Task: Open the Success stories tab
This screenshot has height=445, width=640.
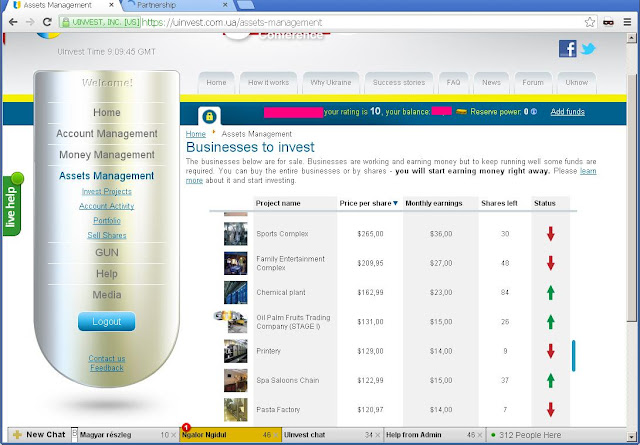Action: click(399, 82)
